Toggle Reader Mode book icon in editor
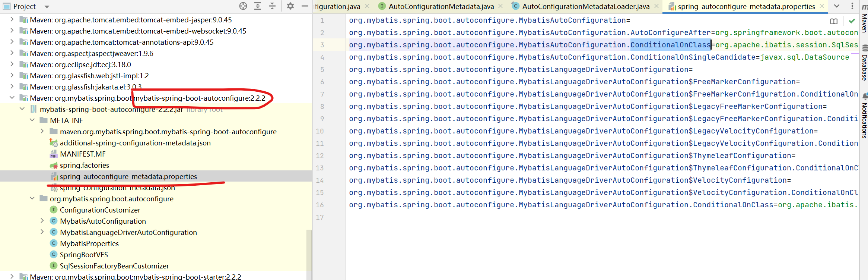This screenshot has width=868, height=280. pyautogui.click(x=834, y=21)
